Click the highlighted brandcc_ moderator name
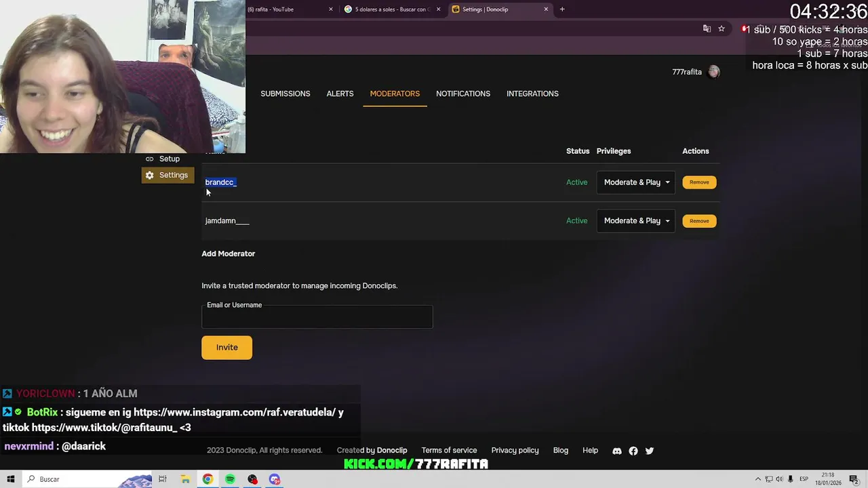Image resolution: width=868 pixels, height=488 pixels. 221,182
